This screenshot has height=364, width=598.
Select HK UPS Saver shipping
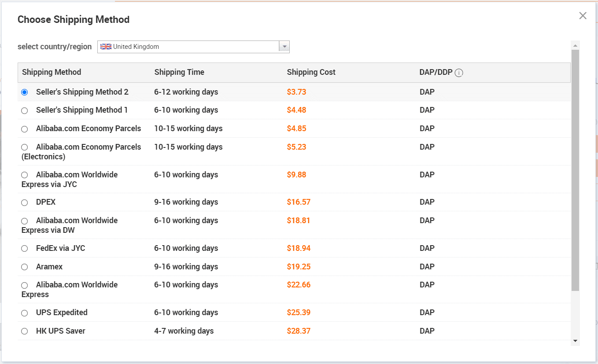[x=24, y=331]
